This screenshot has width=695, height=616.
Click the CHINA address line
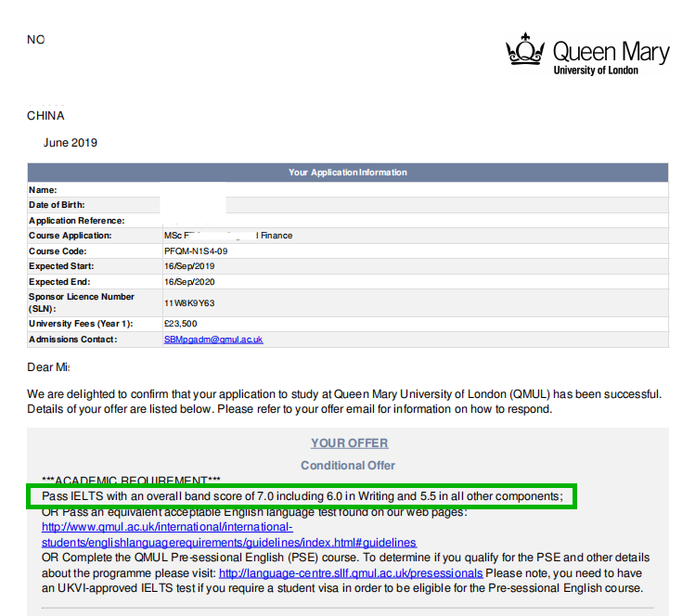click(45, 116)
